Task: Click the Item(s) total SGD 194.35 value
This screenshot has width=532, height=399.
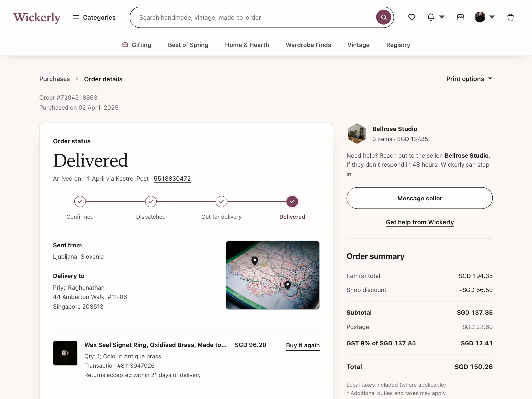Action: point(475,276)
